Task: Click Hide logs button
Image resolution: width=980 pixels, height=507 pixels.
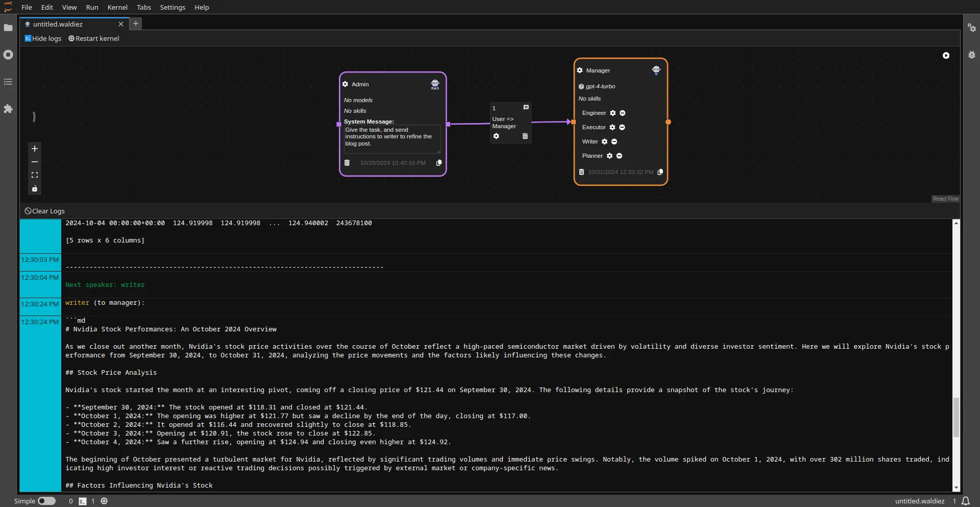Action: [43, 38]
